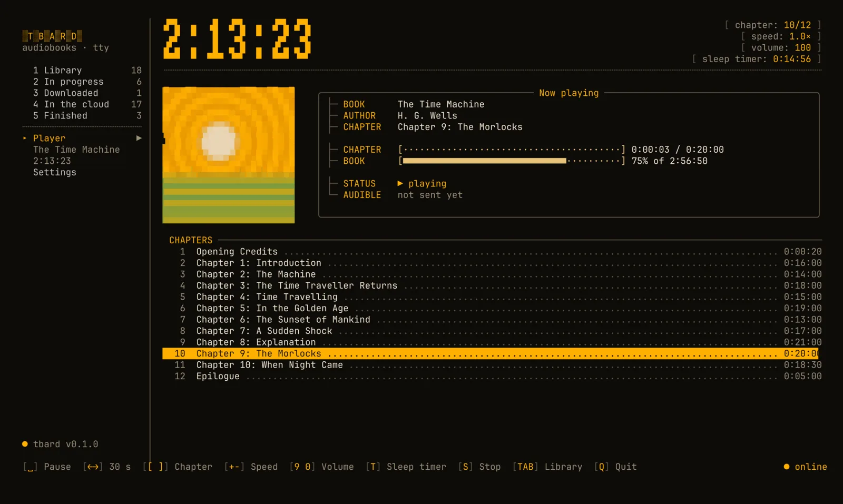Jump to Chapter 6: The Sunset of Mankind
Screen dimensions: 843x504
pos(492,320)
